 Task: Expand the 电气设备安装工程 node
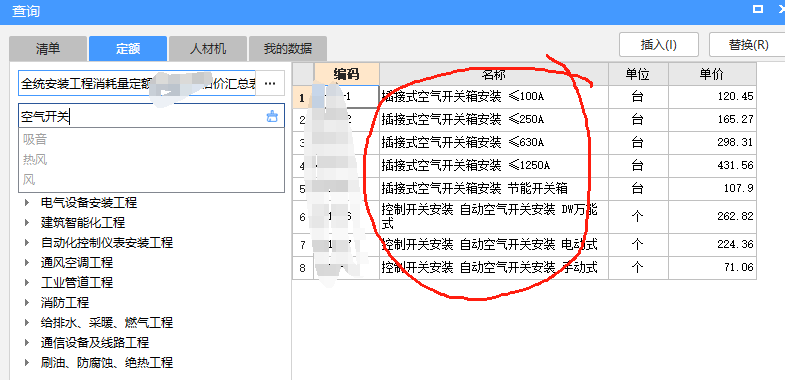pyautogui.click(x=27, y=203)
